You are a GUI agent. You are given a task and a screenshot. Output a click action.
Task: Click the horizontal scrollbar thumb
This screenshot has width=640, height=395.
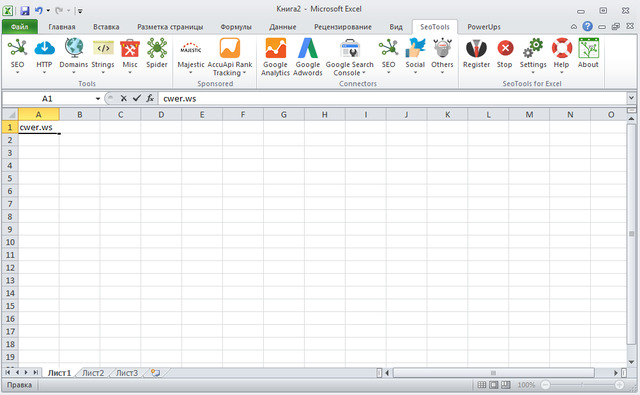tap(493, 373)
